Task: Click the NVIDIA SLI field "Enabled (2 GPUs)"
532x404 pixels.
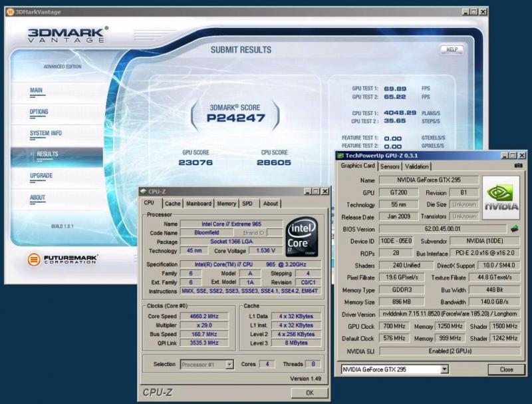Action: pos(450,351)
